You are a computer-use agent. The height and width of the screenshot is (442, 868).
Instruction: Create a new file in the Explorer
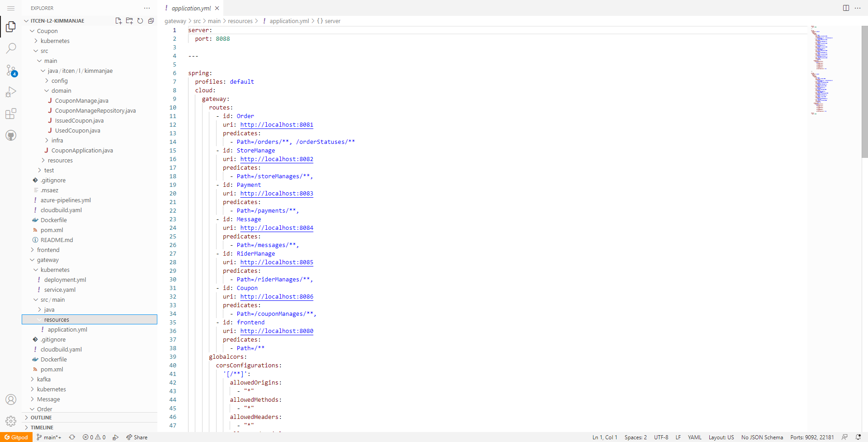click(118, 21)
